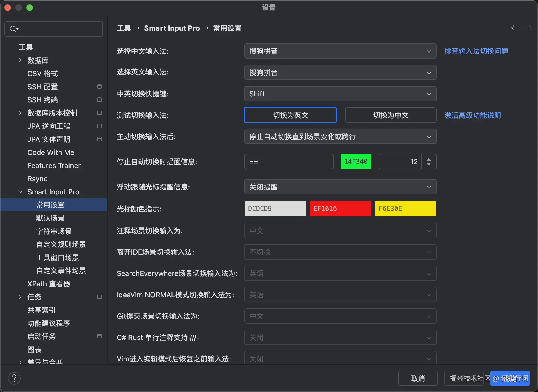Click project-level icon beside 数据库版本控制
The width and height of the screenshot is (538, 392).
click(x=99, y=113)
